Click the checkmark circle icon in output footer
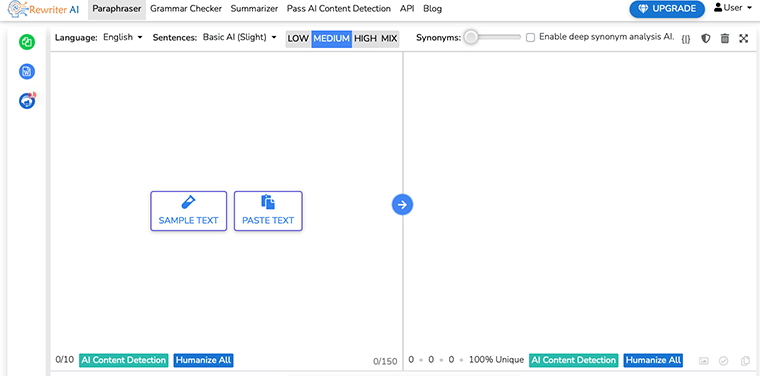760x376 pixels. pyautogui.click(x=724, y=360)
